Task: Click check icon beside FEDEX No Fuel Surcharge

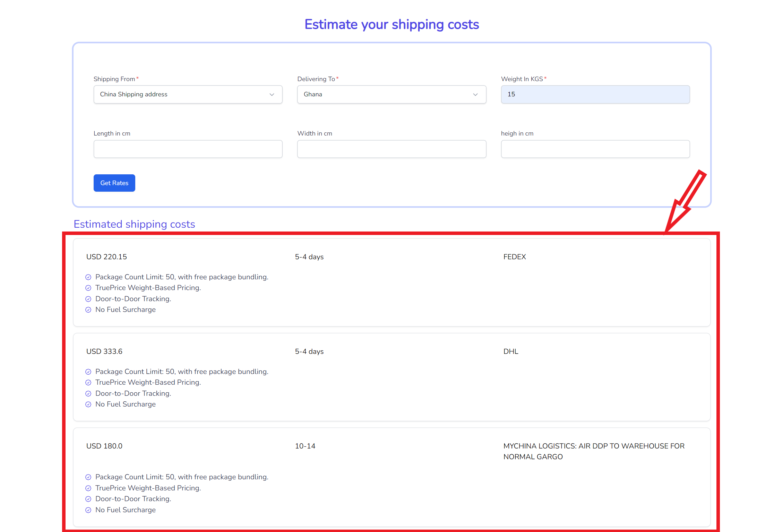Action: point(88,310)
